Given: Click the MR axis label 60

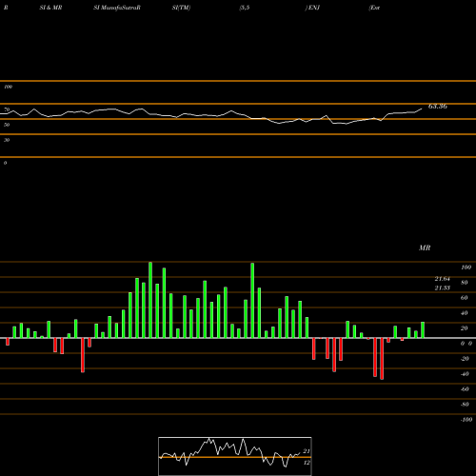Looking at the screenshot, I should (x=465, y=298).
